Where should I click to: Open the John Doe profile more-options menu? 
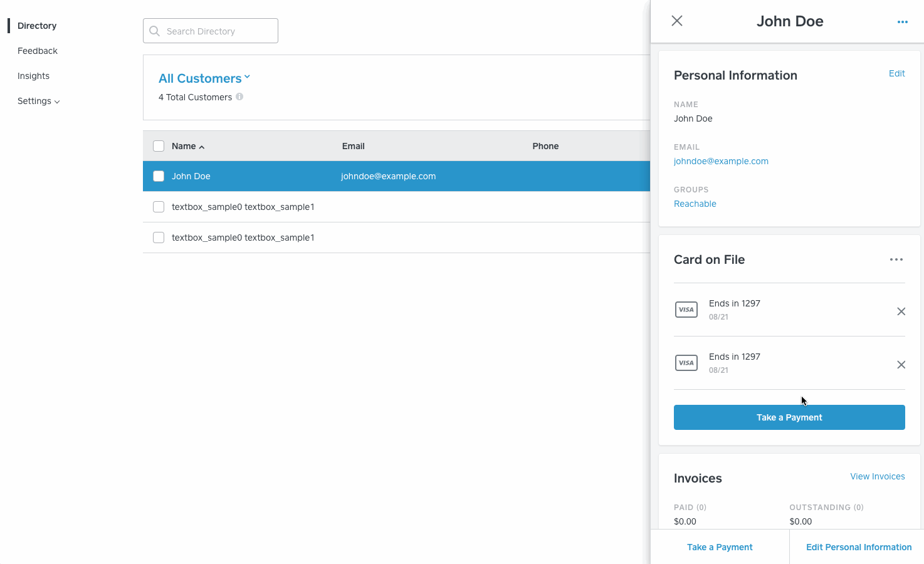902,22
